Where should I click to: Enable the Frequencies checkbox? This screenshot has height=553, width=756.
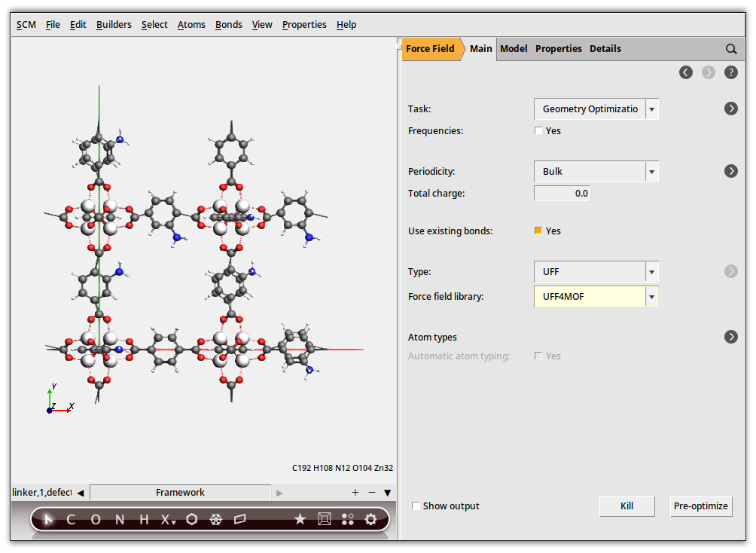pos(538,131)
